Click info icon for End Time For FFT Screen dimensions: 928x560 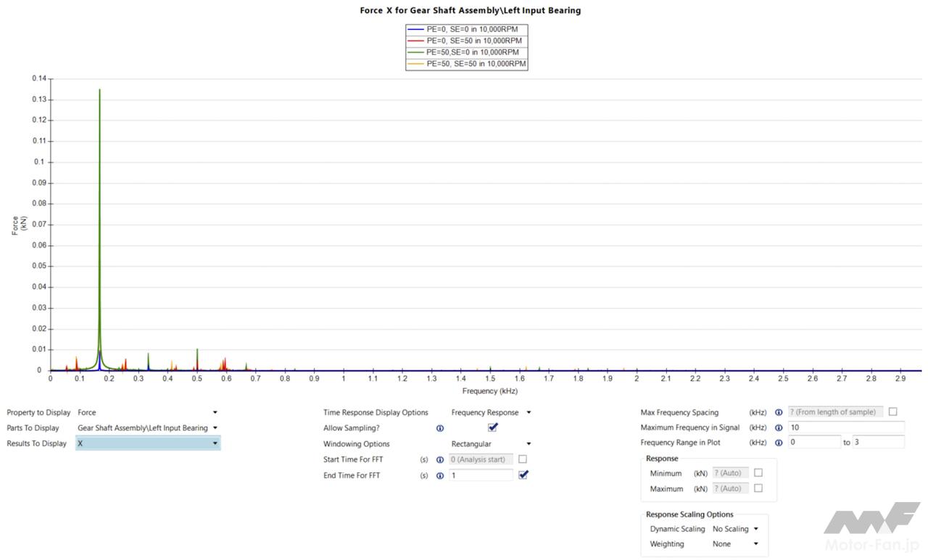[440, 476]
